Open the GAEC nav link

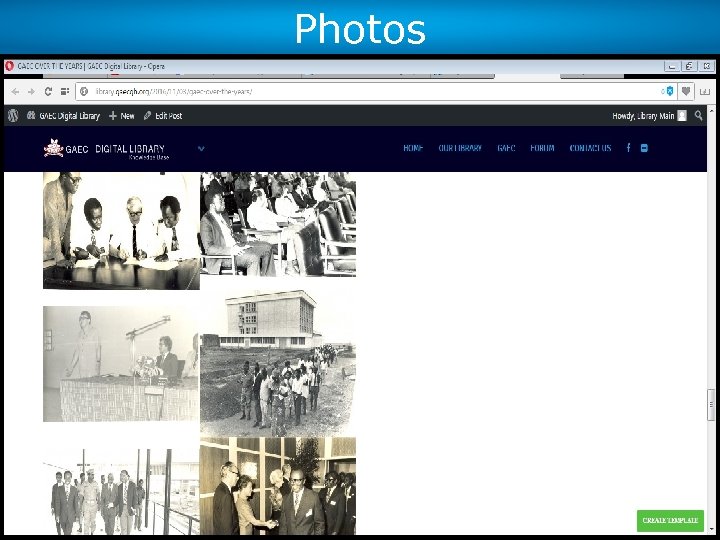506,148
